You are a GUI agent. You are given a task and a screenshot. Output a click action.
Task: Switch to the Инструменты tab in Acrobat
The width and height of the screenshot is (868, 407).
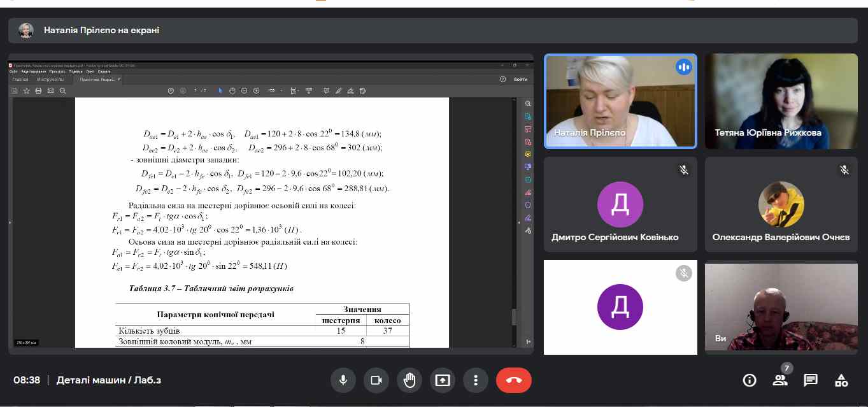(x=50, y=80)
